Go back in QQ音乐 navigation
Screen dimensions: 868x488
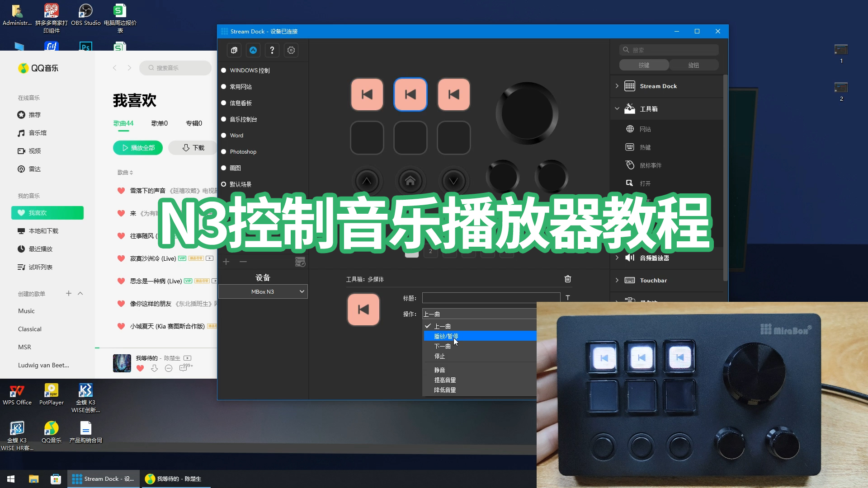[x=115, y=68]
